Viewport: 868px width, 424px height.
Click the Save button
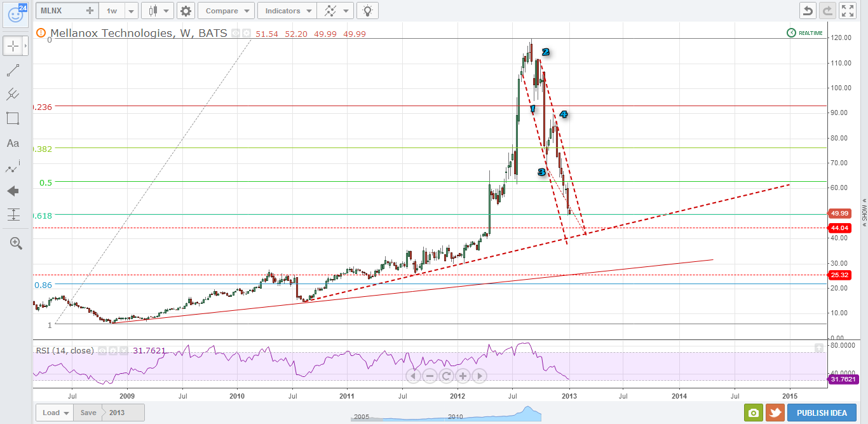88,413
